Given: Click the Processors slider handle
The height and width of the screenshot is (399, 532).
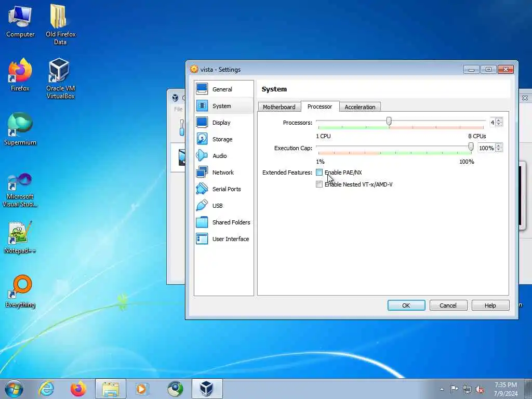Looking at the screenshot, I should tap(389, 121).
